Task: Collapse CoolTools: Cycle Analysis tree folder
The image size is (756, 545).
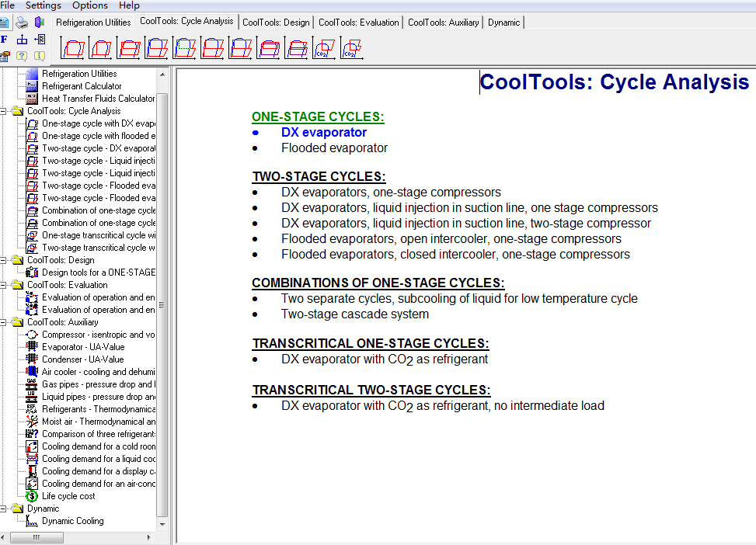Action: [3, 111]
